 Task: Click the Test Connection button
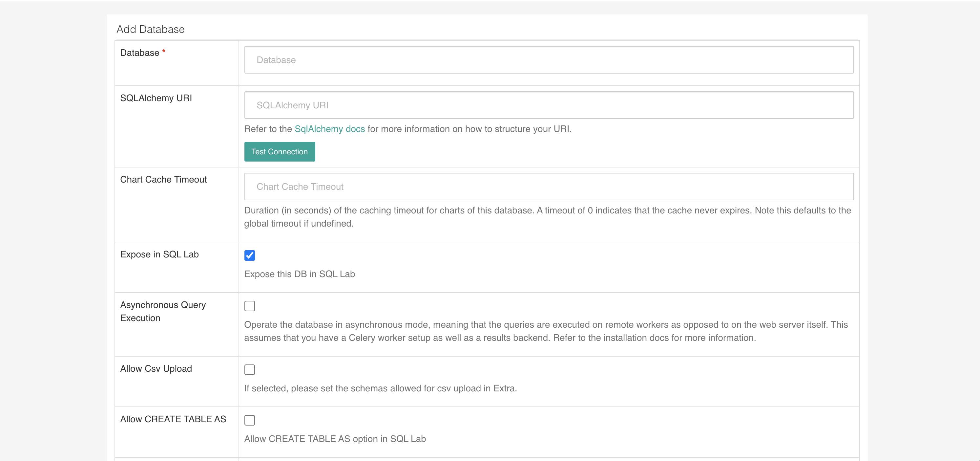click(280, 151)
